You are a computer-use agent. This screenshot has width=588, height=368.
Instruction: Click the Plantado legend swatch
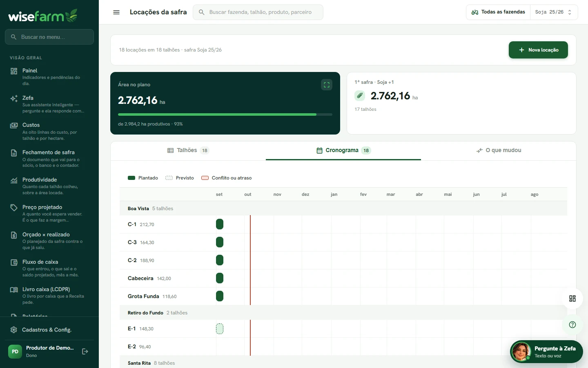pyautogui.click(x=131, y=178)
